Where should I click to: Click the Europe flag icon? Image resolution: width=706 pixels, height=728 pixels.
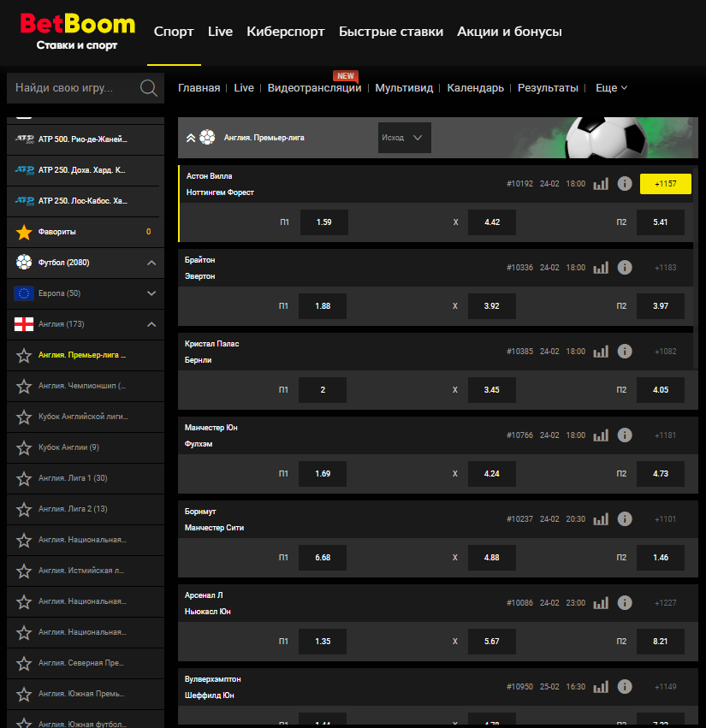coord(24,293)
